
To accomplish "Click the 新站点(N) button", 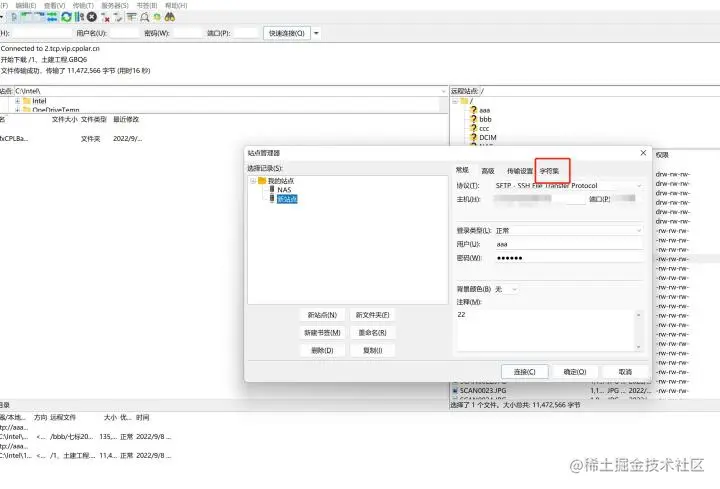I will 322,315.
